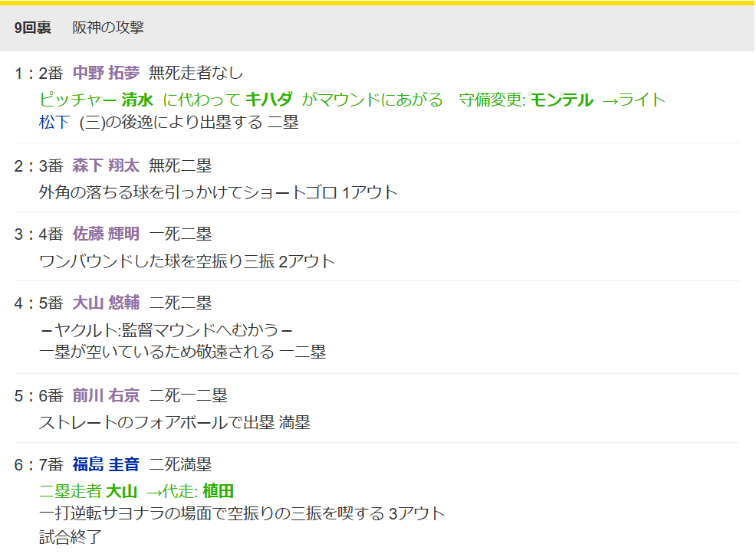Viewport: 756px width, 557px height.
Task: Click the 試合終了 line
Action: tap(71, 537)
